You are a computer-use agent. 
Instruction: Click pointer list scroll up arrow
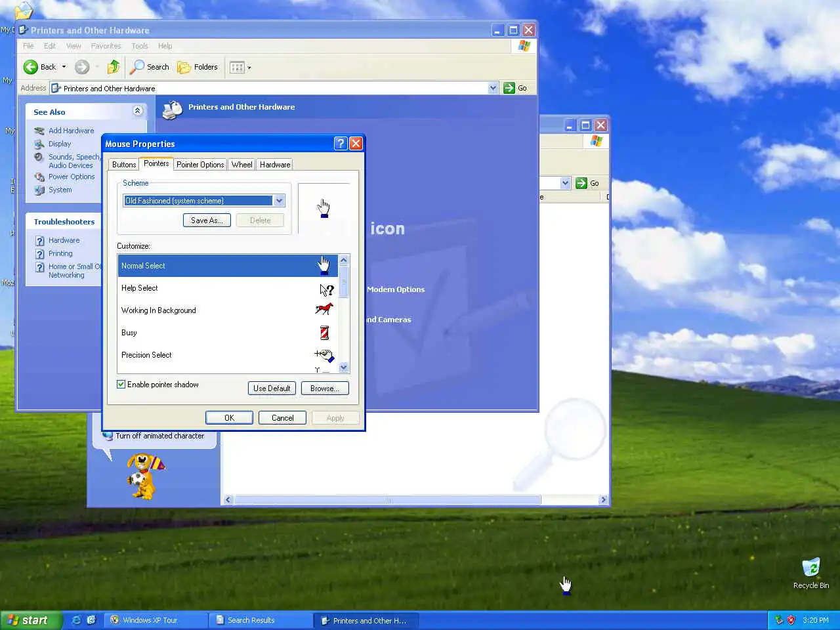(x=343, y=261)
